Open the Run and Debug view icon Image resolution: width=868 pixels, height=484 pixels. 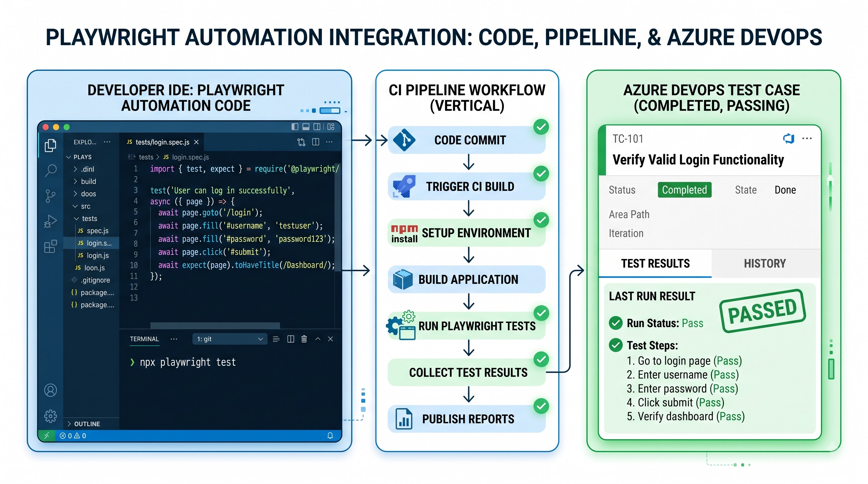point(50,221)
